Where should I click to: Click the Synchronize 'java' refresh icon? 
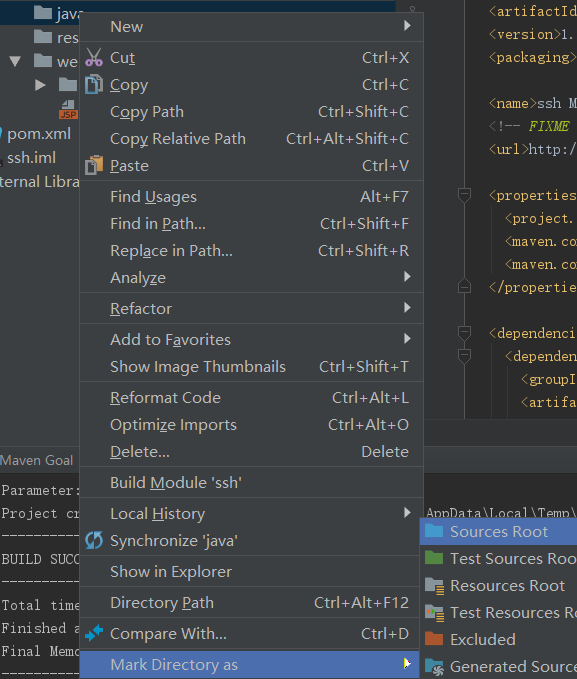tap(94, 540)
